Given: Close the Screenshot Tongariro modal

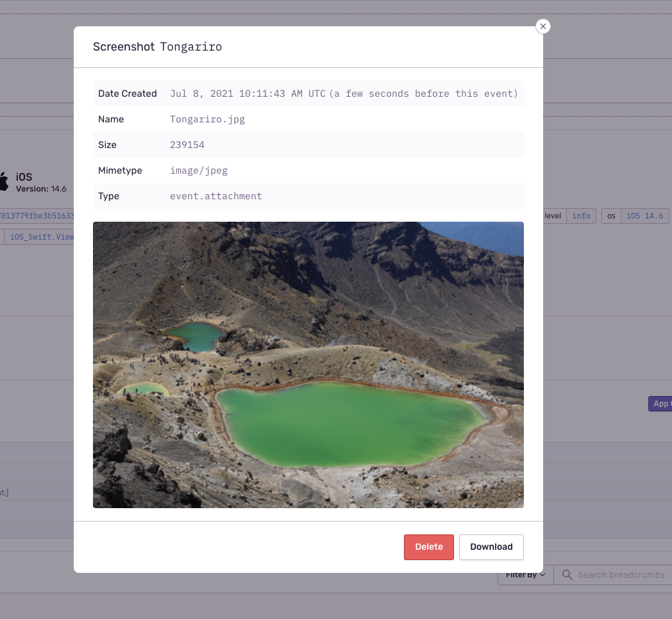Looking at the screenshot, I should tap(542, 26).
